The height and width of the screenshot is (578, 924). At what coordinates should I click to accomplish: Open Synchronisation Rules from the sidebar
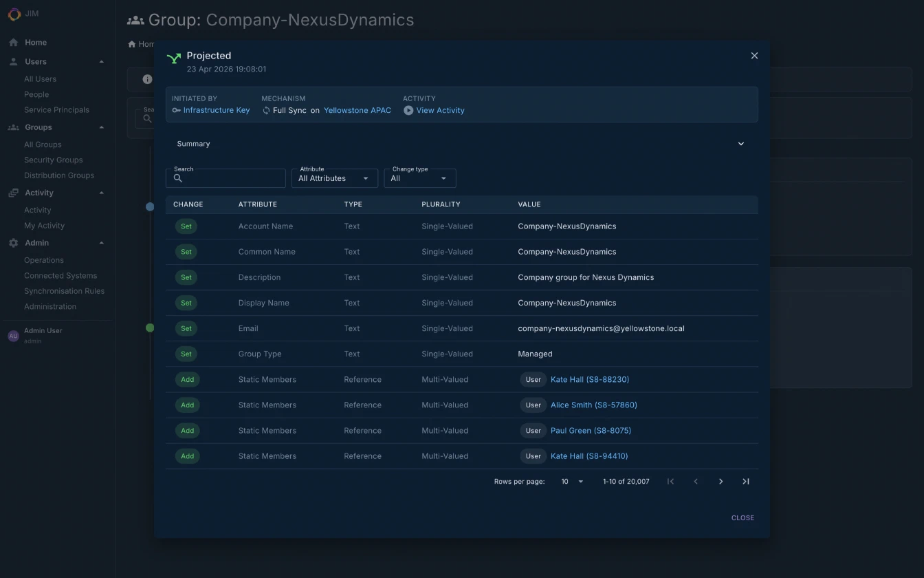coord(65,291)
